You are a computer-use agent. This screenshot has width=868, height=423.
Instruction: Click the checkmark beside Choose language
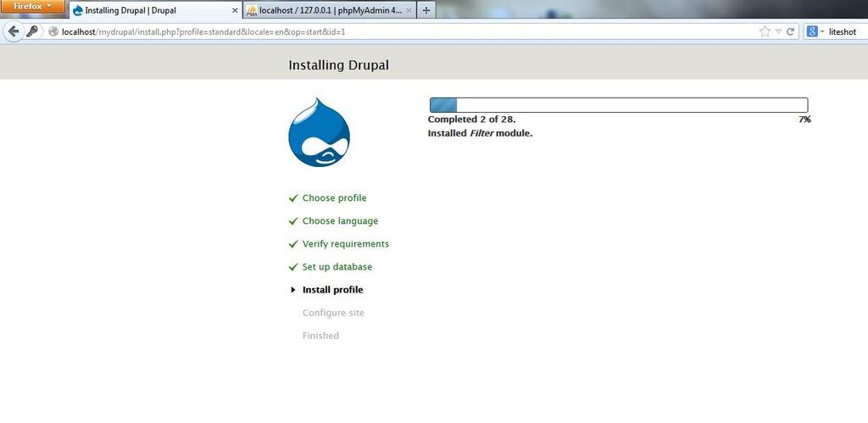(293, 221)
